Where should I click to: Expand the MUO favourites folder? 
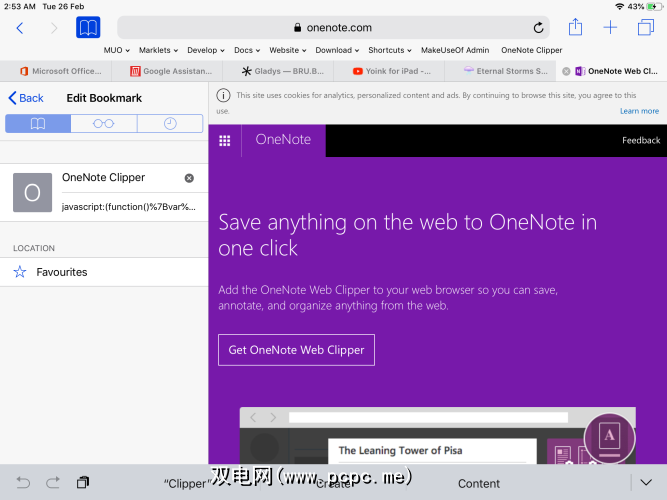click(x=117, y=50)
